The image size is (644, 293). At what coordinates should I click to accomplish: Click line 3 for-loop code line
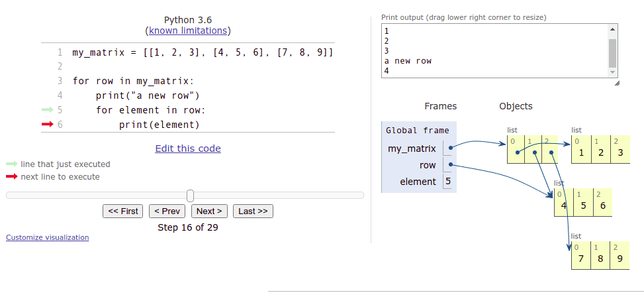tap(132, 81)
